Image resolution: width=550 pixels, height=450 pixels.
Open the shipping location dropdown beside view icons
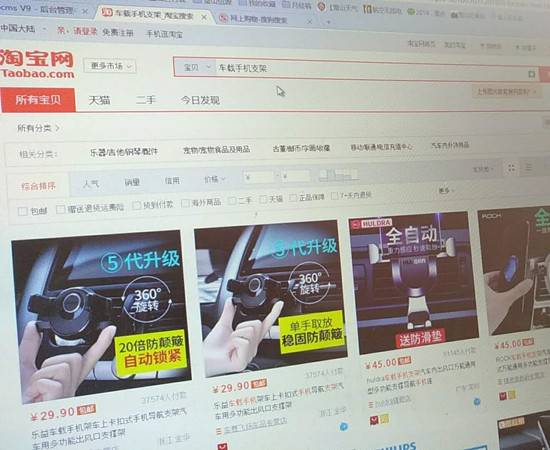[483, 169]
